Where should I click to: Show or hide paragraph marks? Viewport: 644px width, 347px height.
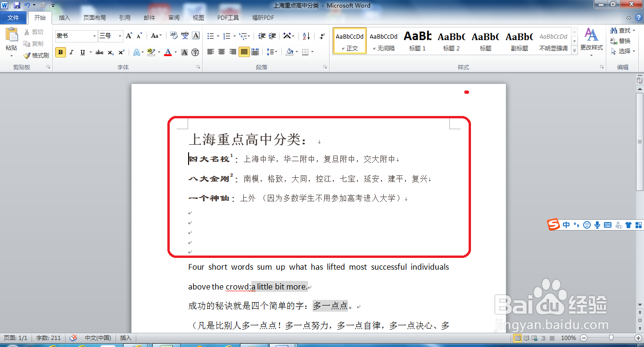(322, 36)
